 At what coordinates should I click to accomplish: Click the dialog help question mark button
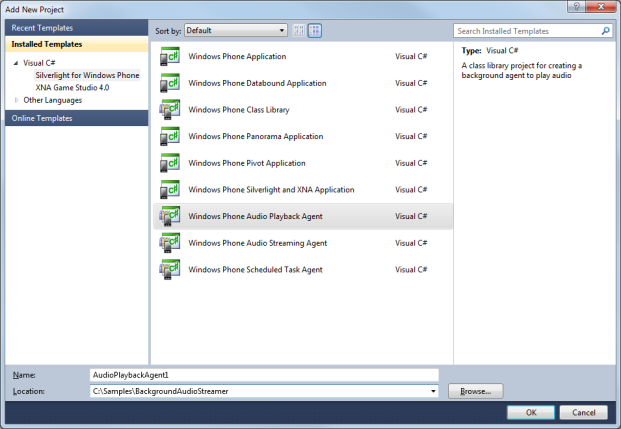[x=576, y=6]
